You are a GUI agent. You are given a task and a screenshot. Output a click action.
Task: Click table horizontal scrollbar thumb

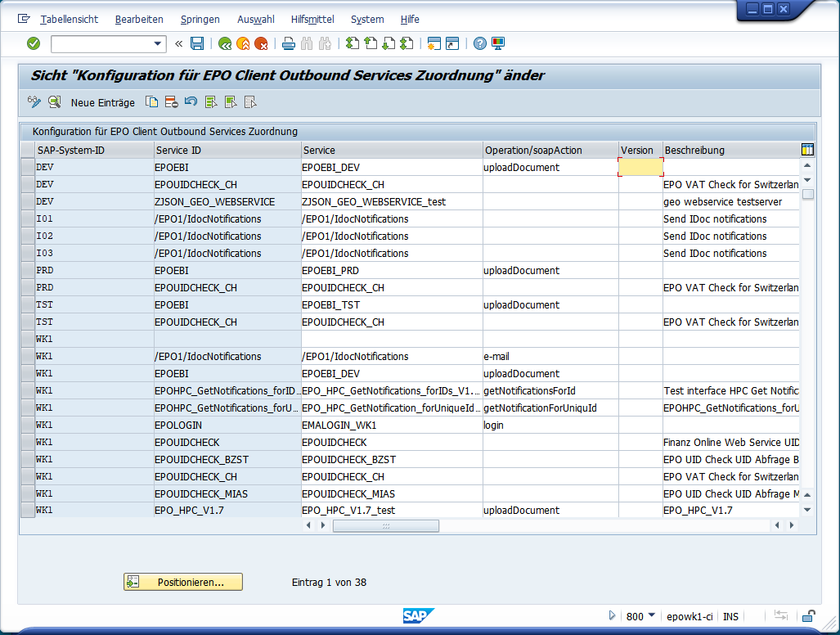386,525
